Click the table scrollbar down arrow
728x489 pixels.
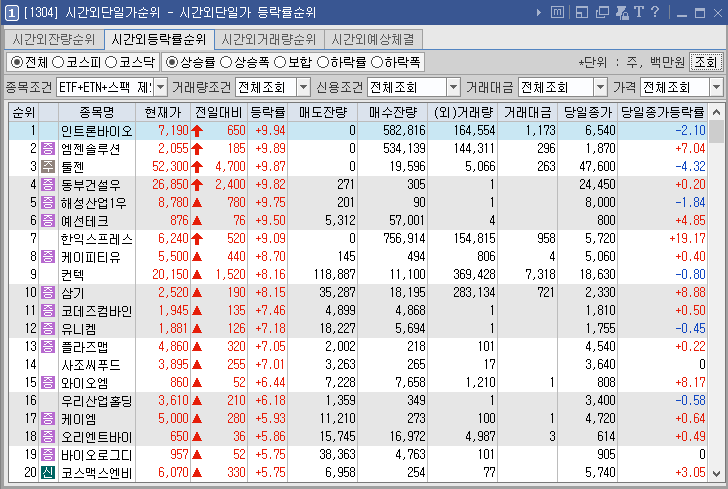716,474
